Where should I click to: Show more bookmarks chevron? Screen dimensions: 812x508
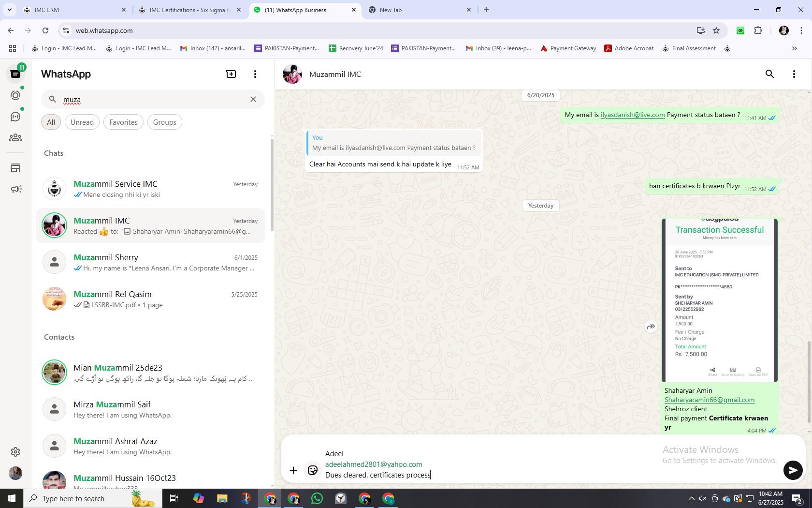coord(794,48)
